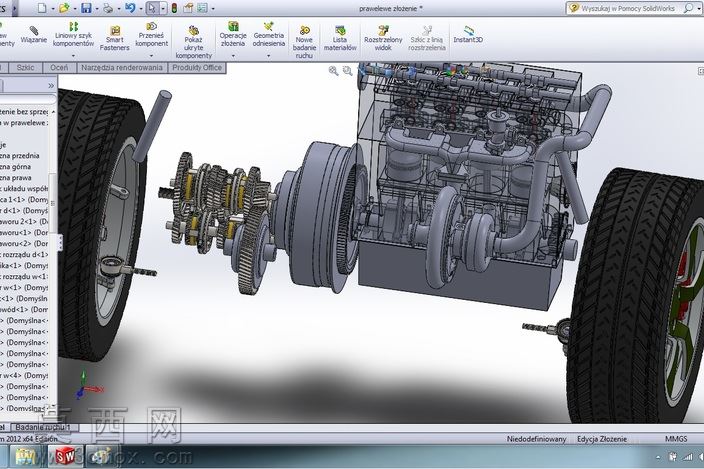The width and height of the screenshot is (704, 469).
Task: Save the assembly with the floppy disk icon
Action: click(x=86, y=8)
